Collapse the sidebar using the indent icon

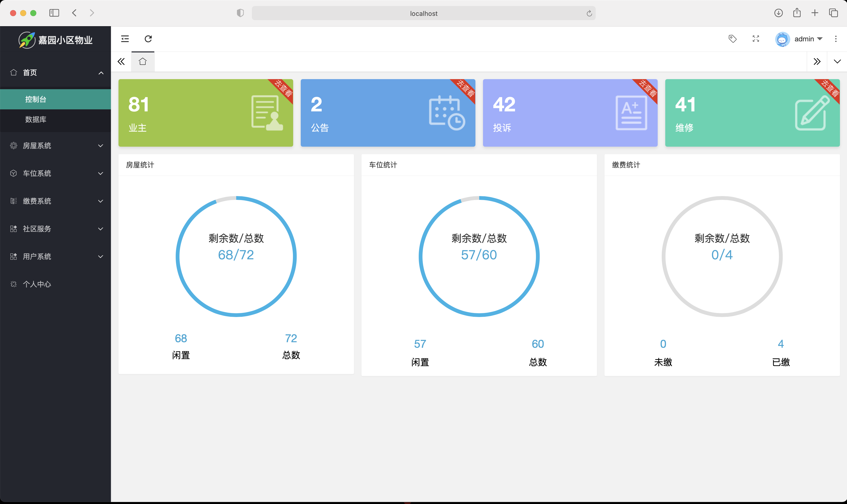point(125,39)
